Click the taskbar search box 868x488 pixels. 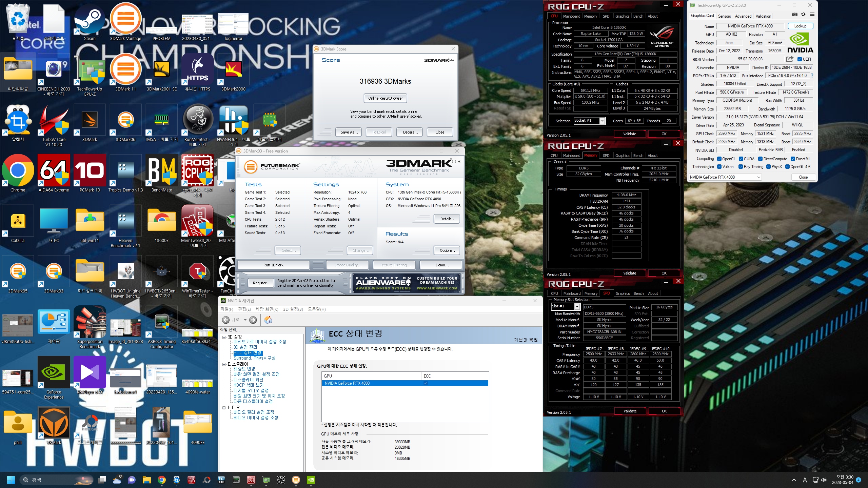57,480
